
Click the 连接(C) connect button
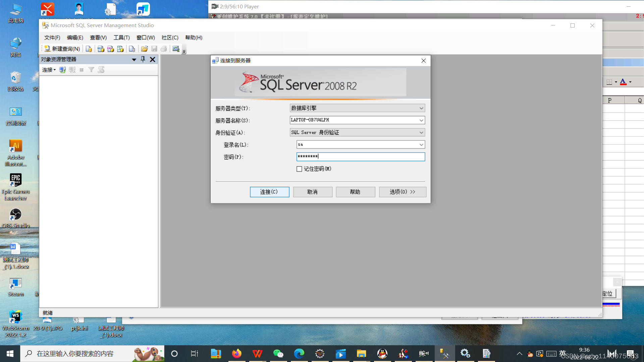pyautogui.click(x=269, y=192)
